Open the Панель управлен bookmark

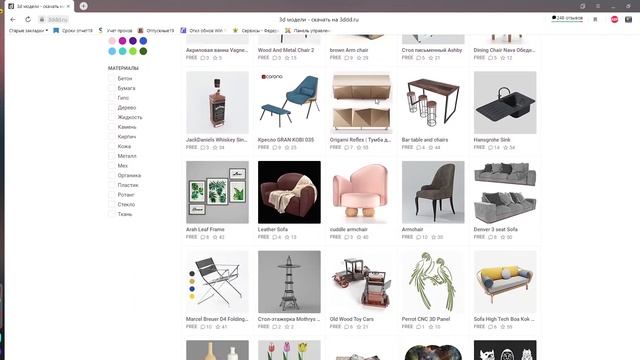point(307,31)
